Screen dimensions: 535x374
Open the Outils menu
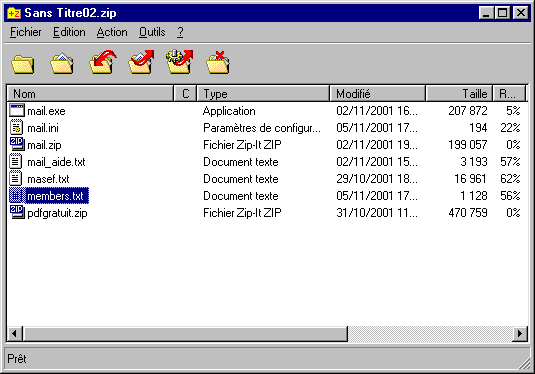point(152,32)
